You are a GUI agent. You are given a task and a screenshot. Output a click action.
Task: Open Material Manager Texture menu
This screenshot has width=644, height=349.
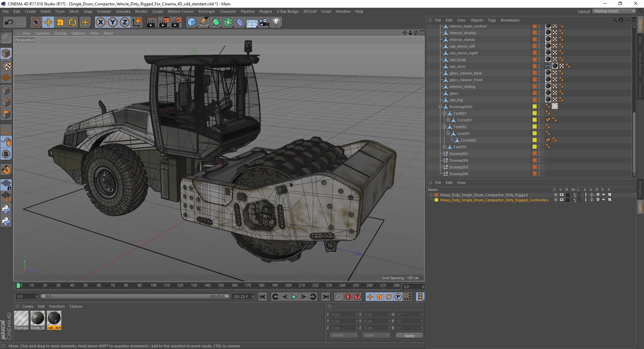tap(75, 306)
